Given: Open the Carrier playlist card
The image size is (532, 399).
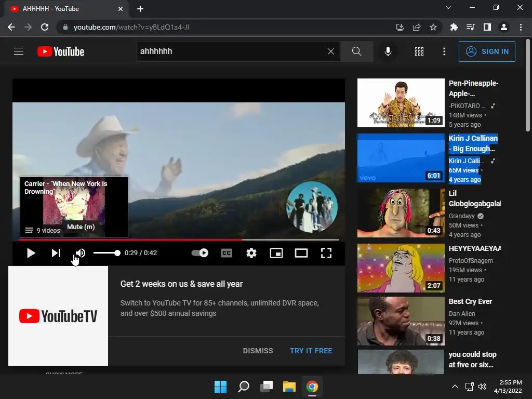Looking at the screenshot, I should tap(74, 207).
